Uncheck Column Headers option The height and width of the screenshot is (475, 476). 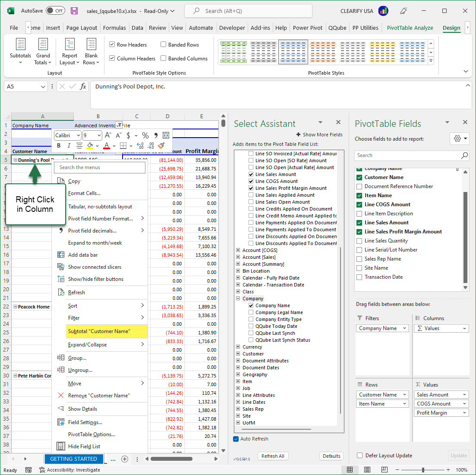pyautogui.click(x=112, y=58)
